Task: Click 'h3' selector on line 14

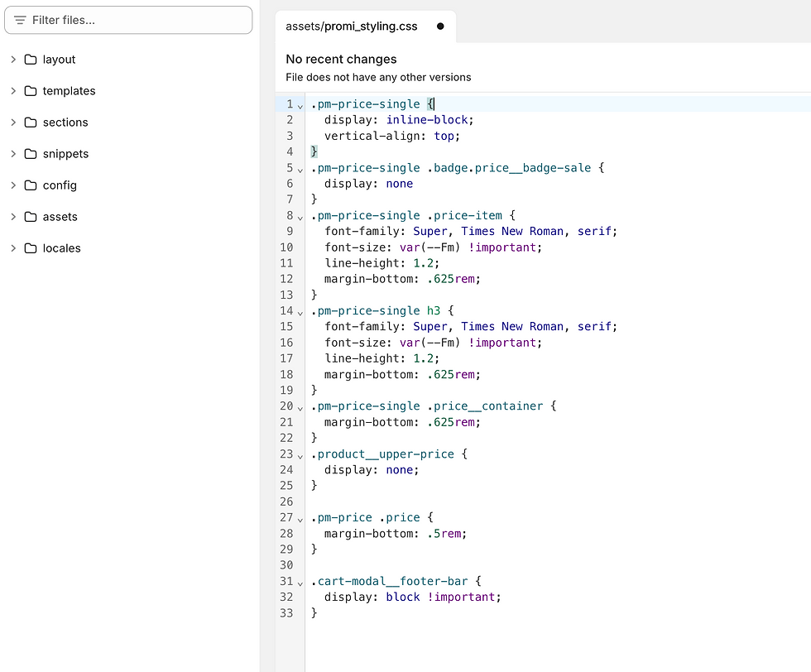Action: coord(434,311)
